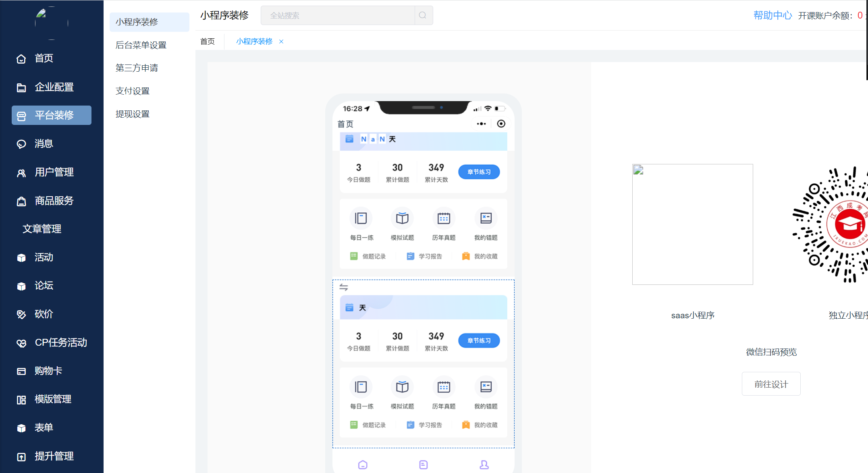Click the 购物卡 card icon
The image size is (868, 473).
[21, 371]
